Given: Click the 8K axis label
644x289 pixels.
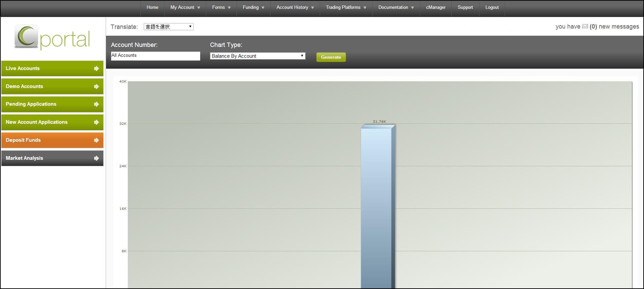Looking at the screenshot, I should (124, 251).
